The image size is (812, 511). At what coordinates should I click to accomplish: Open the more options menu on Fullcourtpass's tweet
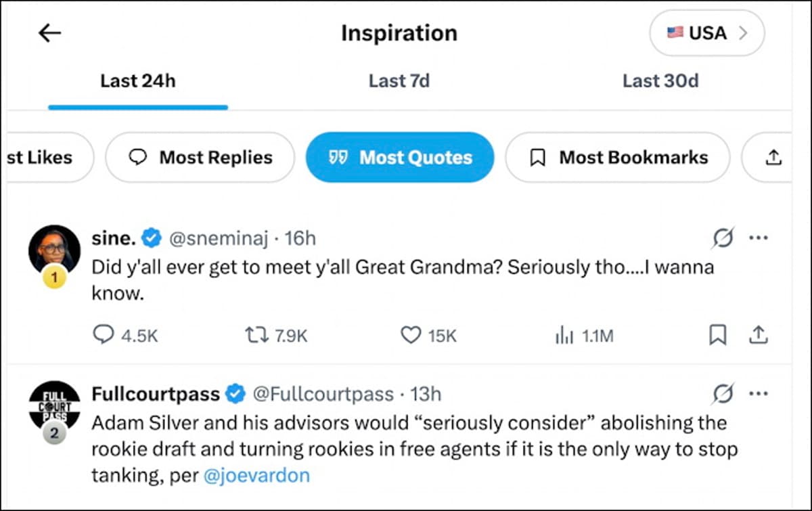(759, 393)
